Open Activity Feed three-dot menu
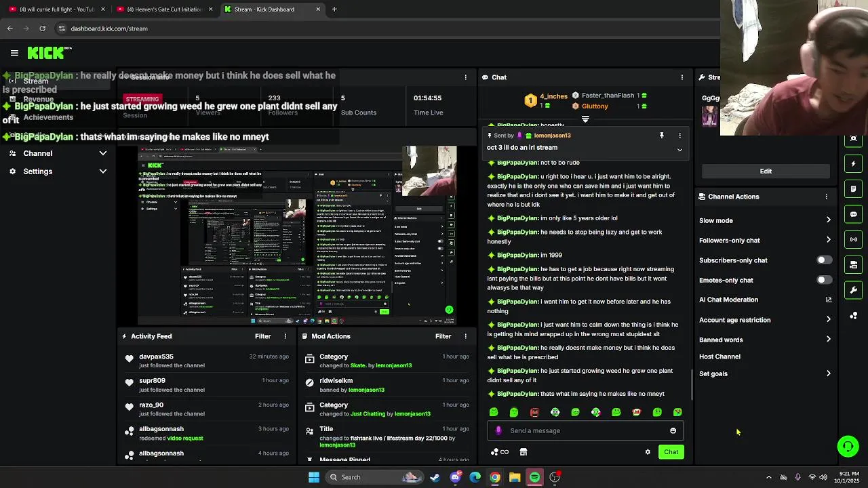 [285, 336]
